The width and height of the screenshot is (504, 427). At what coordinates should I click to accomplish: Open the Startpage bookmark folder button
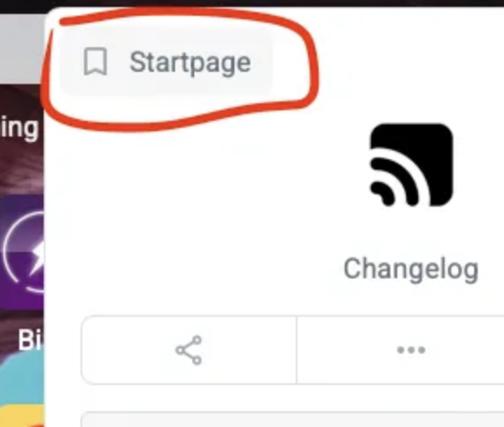[x=166, y=62]
